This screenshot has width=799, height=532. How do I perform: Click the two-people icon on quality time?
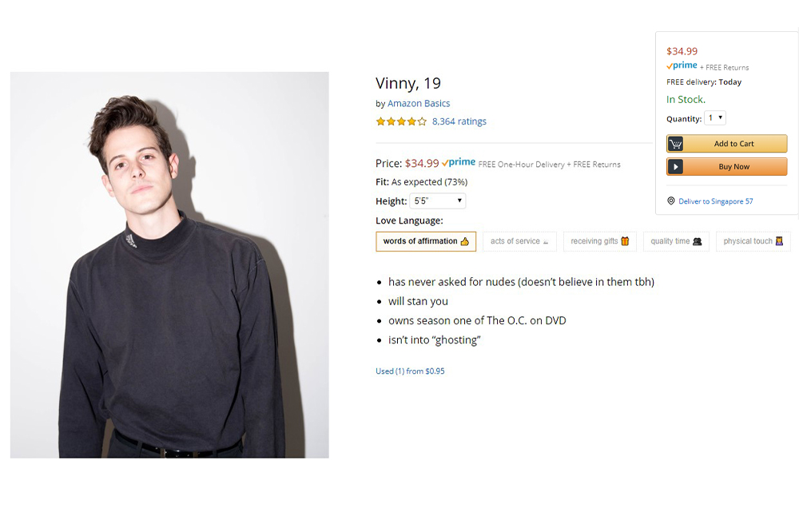(697, 241)
